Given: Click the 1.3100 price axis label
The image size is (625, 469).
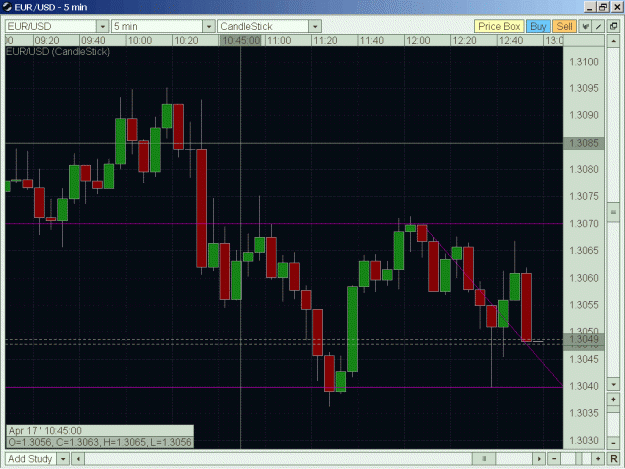Looking at the screenshot, I should click(584, 62).
